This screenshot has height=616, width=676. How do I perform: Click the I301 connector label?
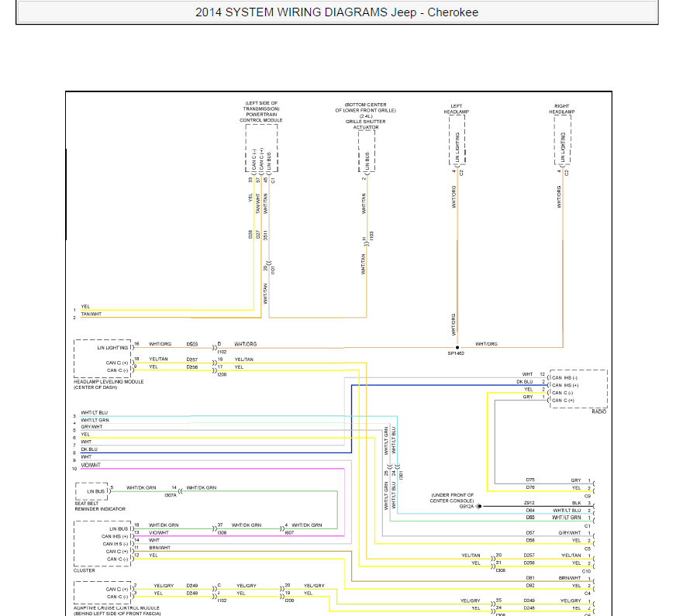402,475
